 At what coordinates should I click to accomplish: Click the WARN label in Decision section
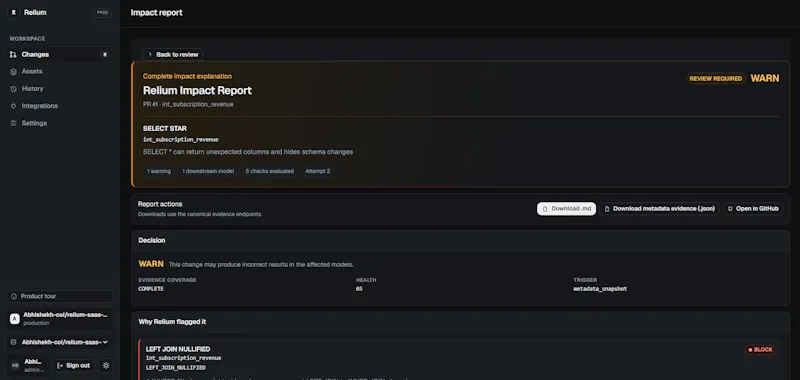pyautogui.click(x=151, y=264)
